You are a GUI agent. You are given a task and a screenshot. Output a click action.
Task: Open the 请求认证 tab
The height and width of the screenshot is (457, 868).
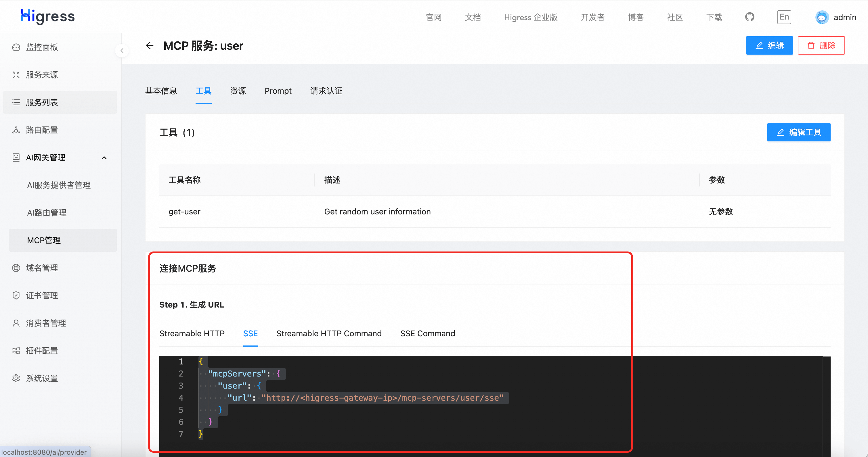tap(326, 91)
